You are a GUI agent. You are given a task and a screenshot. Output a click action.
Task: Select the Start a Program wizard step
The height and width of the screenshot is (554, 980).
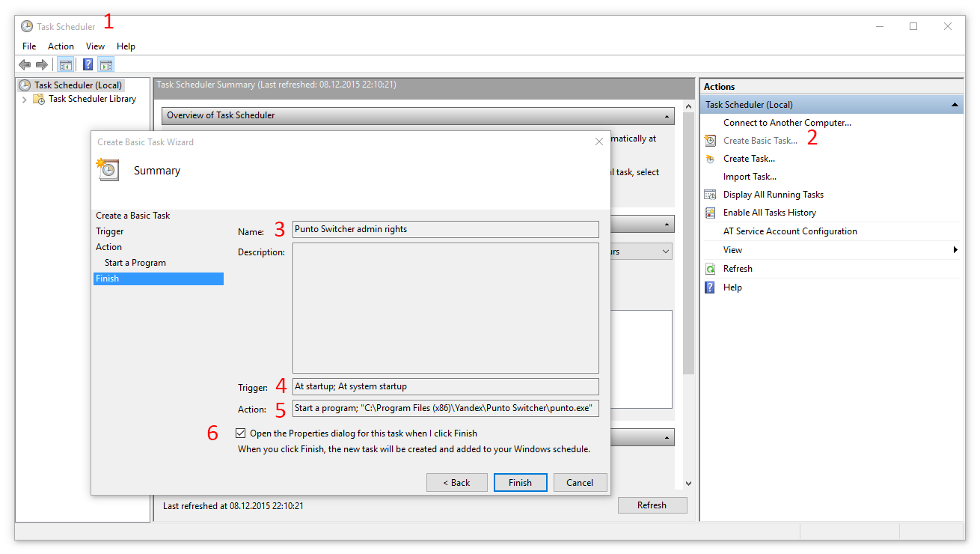135,263
